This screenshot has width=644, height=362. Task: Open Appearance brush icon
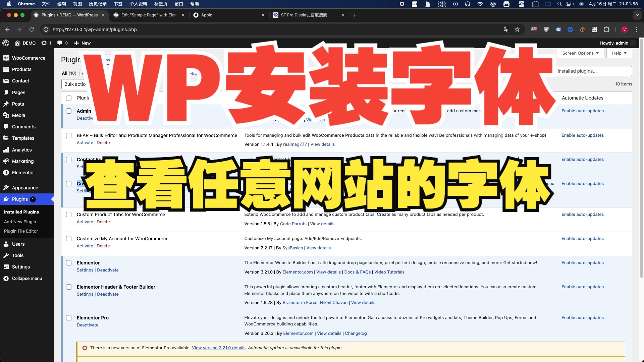[x=6, y=188]
